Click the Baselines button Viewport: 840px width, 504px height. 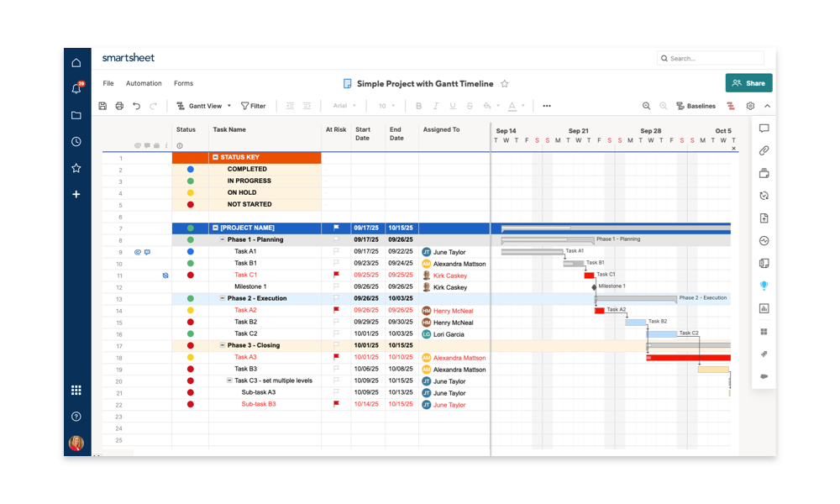point(696,106)
